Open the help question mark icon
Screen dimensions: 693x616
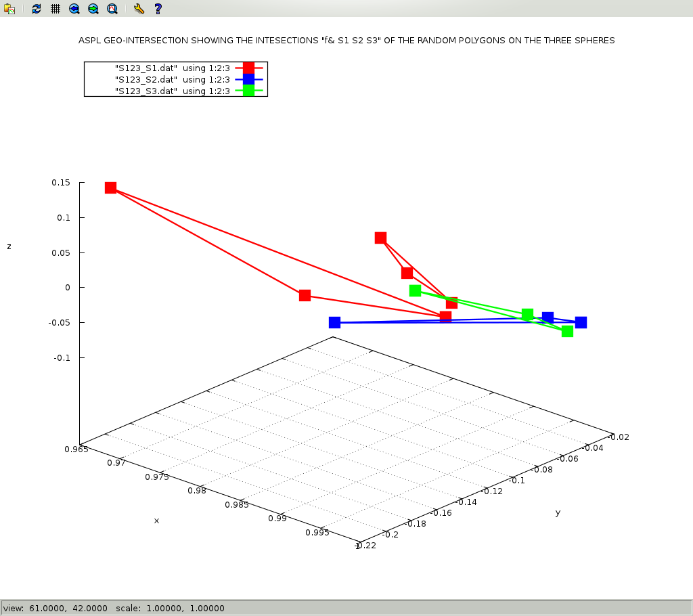(158, 9)
